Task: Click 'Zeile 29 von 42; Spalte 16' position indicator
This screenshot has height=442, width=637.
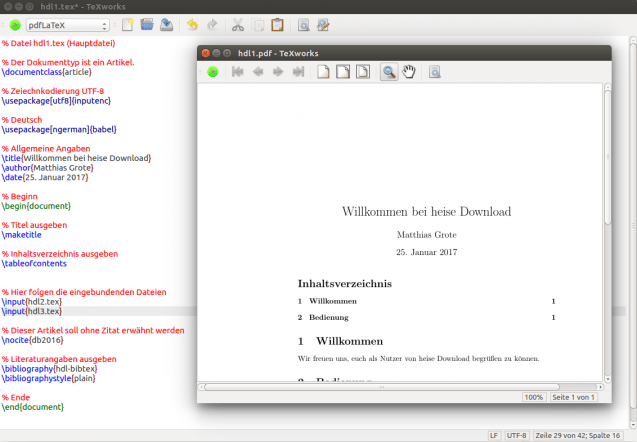Action: [578, 436]
